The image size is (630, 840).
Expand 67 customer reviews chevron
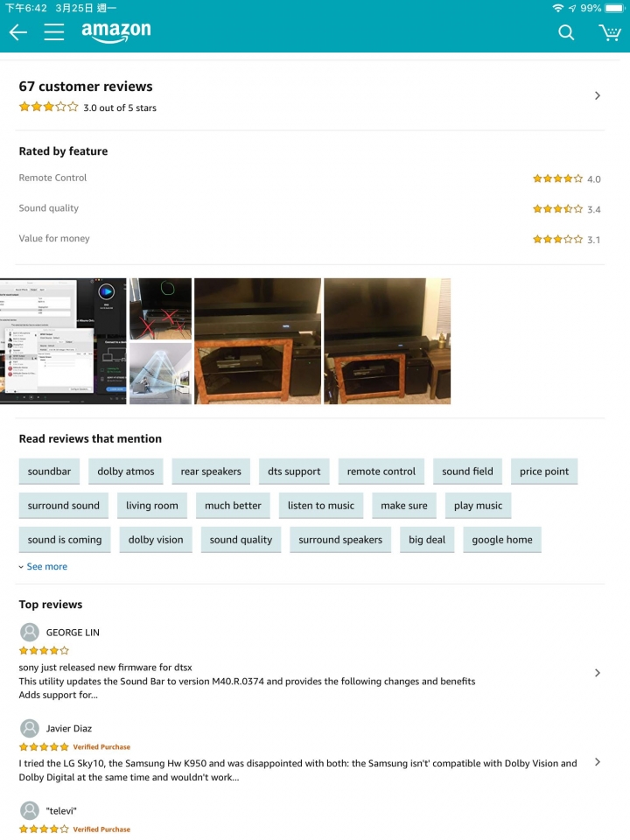tap(598, 96)
